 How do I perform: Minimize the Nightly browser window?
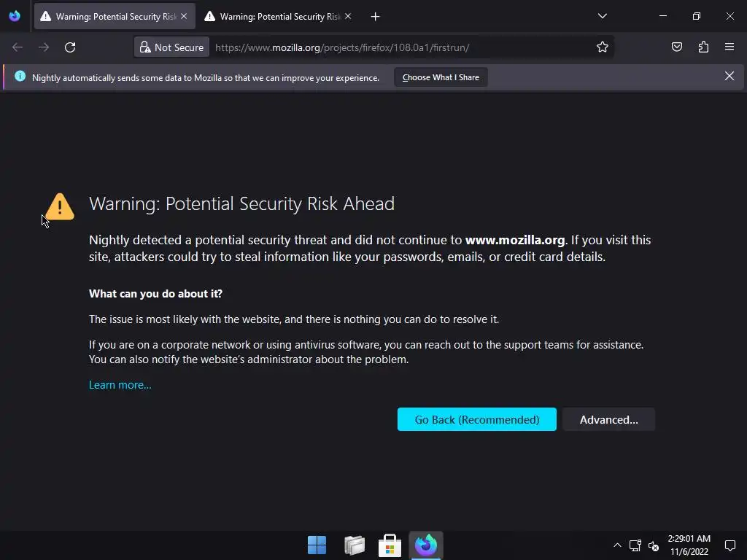662,16
